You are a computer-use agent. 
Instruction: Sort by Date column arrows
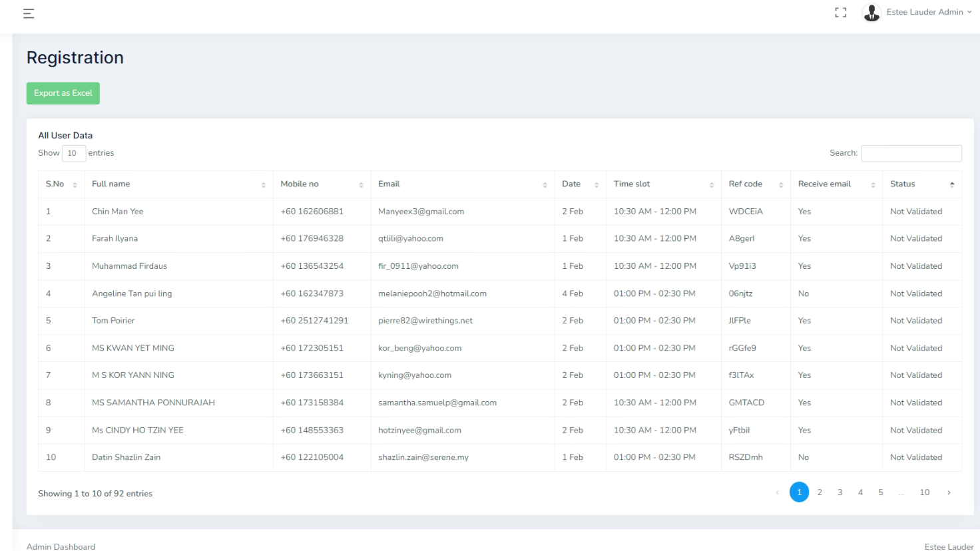pyautogui.click(x=597, y=185)
